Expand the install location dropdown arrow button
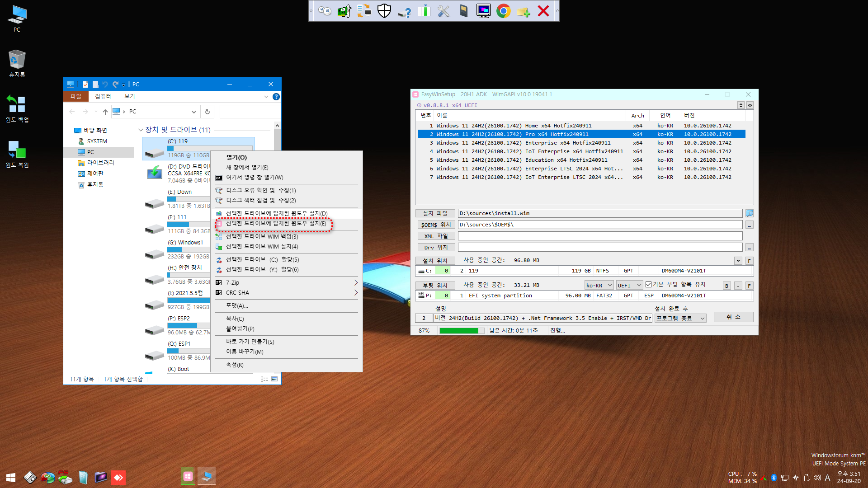 click(x=738, y=261)
